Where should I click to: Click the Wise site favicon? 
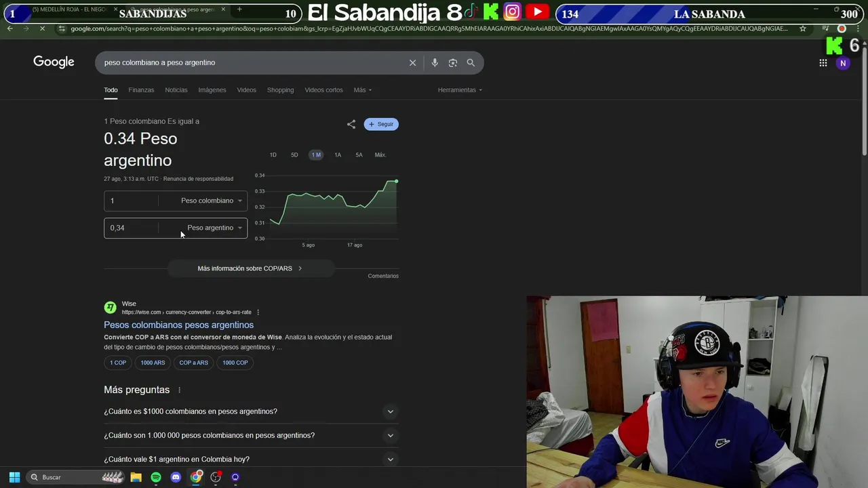pos(110,308)
